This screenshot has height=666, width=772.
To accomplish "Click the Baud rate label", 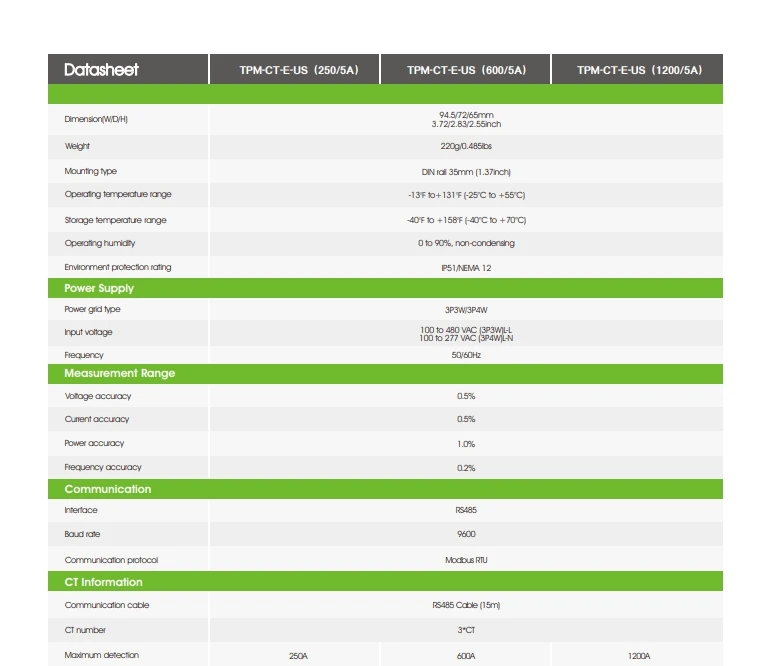I will pyautogui.click(x=82, y=535).
